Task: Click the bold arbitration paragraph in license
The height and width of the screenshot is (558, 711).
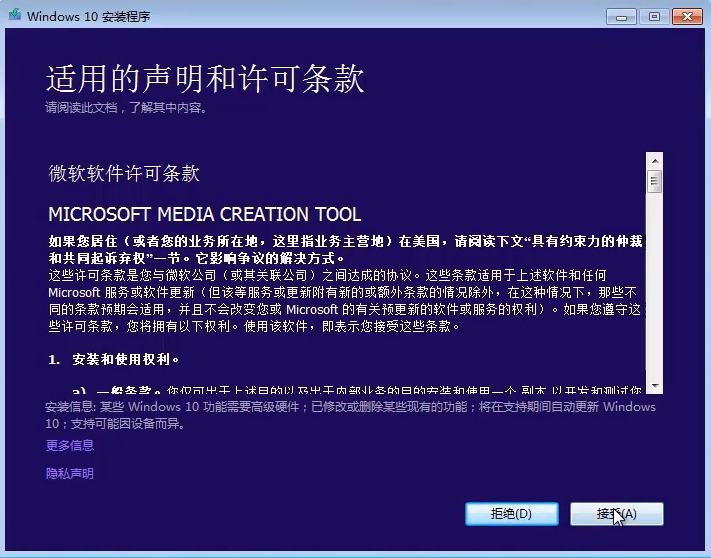Action: tap(340, 249)
